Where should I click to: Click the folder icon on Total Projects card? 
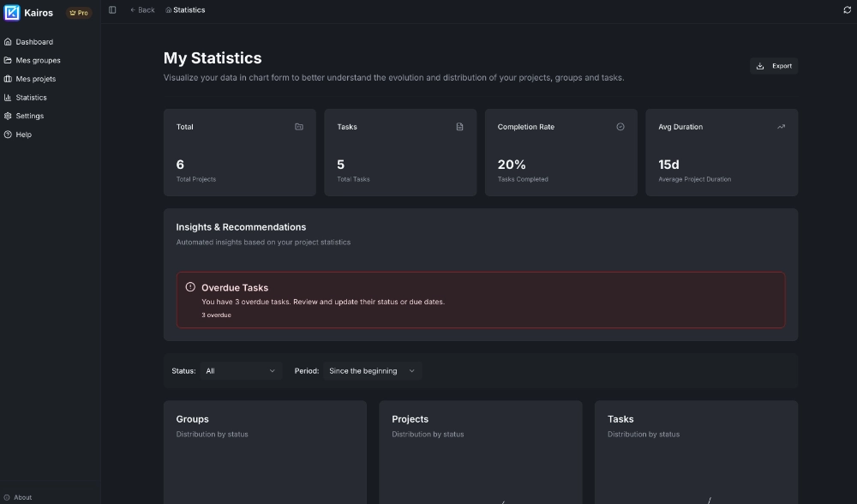298,126
